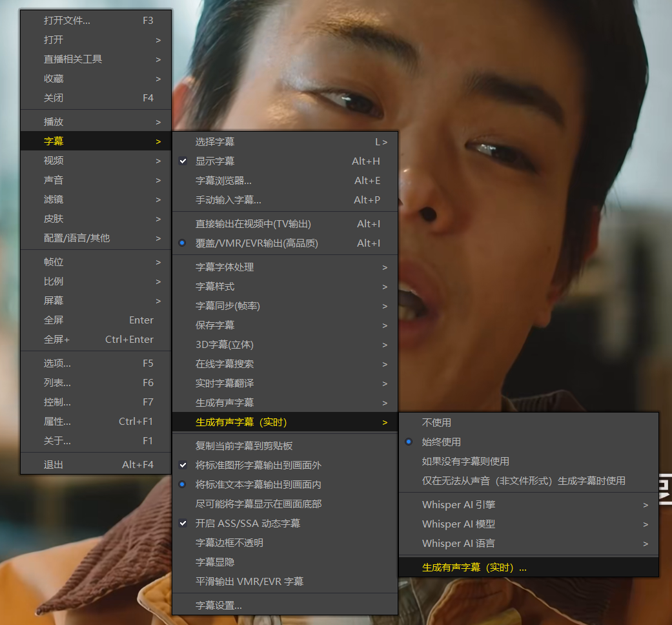Screen dimensions: 672x625
Task: Click 复制当前字幕到剪贴板
Action: coord(285,446)
